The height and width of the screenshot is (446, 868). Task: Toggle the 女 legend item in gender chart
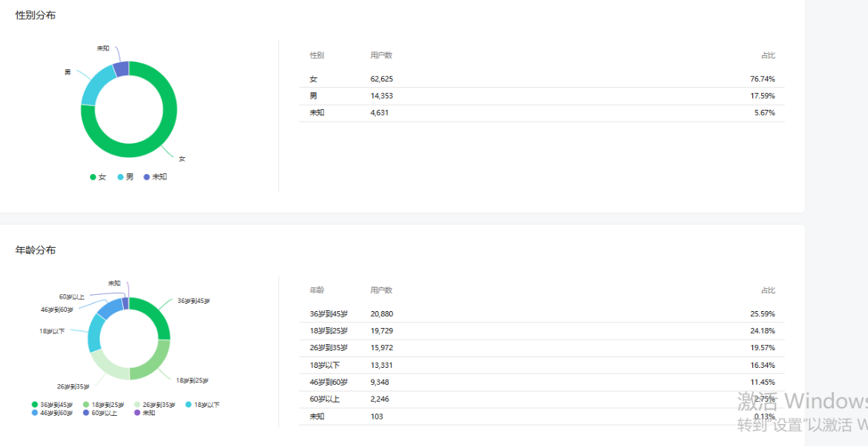pos(98,177)
